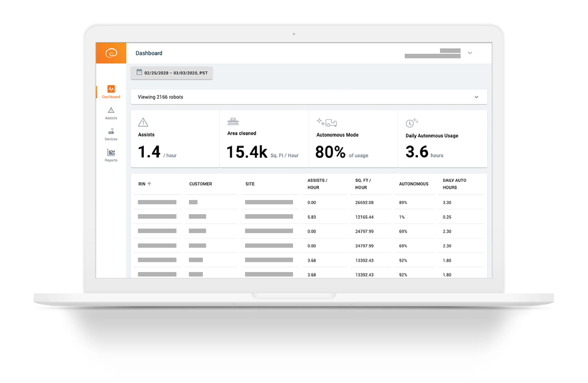Open Devices in the sidebar
This screenshot has height=383, width=588.
tap(111, 135)
